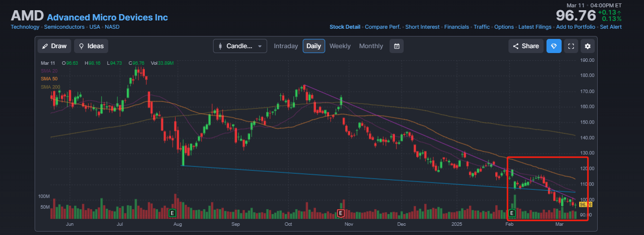The width and height of the screenshot is (644, 235).
Task: Open the Technology sector link
Action: click(25, 27)
